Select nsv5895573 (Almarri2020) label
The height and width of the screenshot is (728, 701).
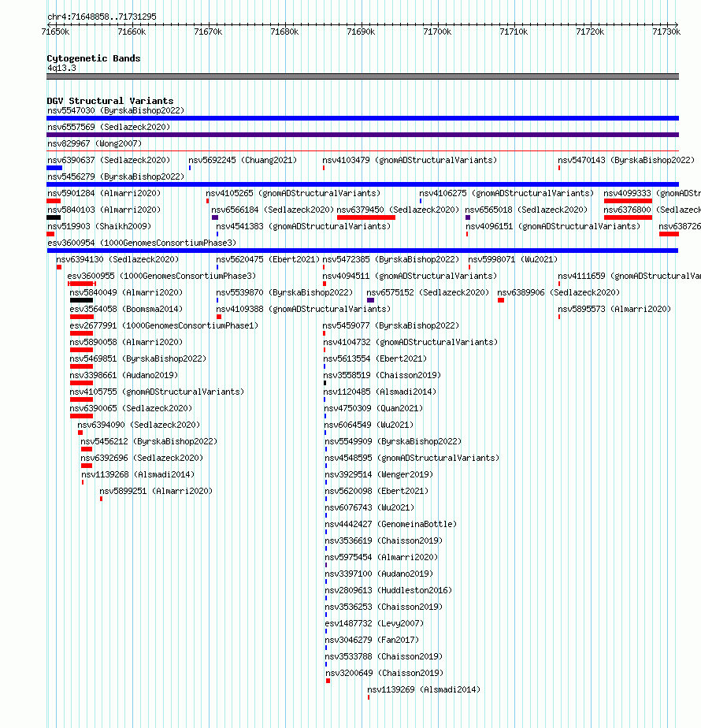tap(614, 309)
